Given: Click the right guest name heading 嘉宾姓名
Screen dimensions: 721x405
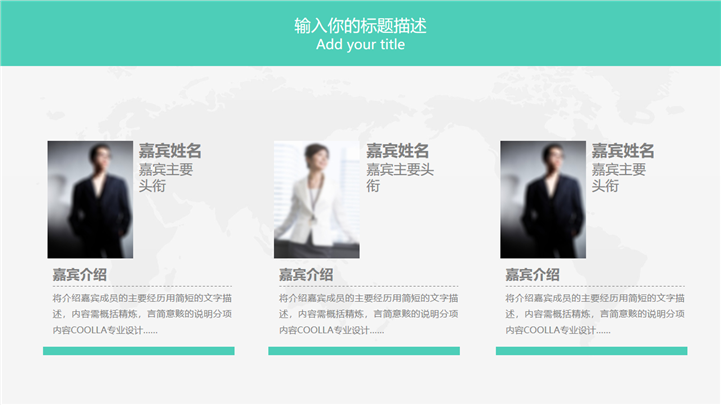Looking at the screenshot, I should pyautogui.click(x=623, y=151).
